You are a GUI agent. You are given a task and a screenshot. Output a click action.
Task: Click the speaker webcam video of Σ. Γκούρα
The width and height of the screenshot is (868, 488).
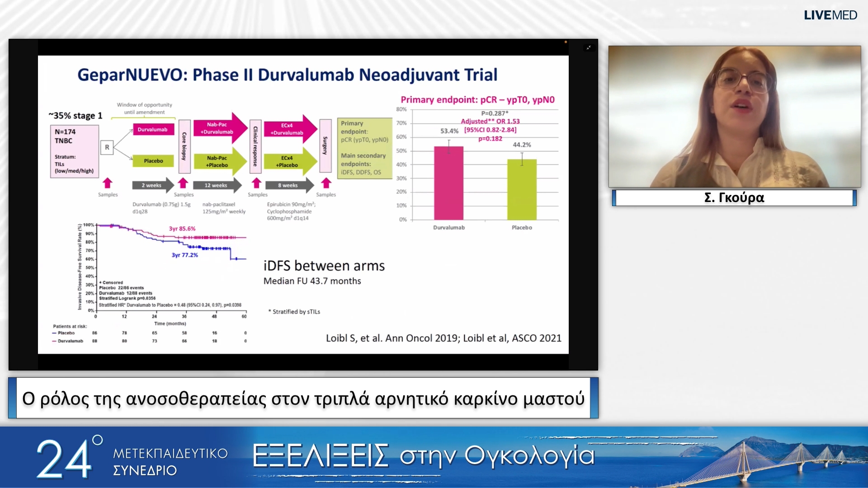coord(734,117)
